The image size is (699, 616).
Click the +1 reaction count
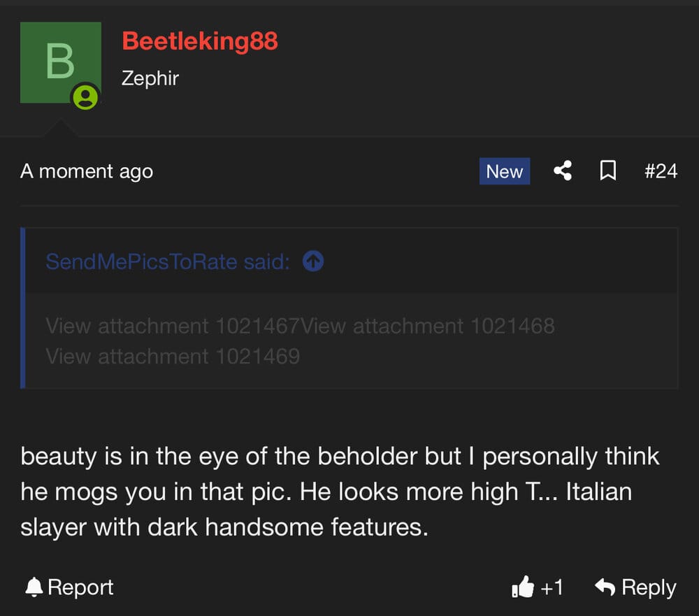pos(552,587)
